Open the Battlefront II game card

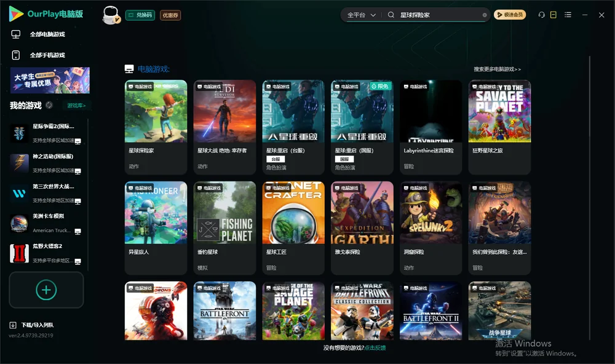point(430,311)
